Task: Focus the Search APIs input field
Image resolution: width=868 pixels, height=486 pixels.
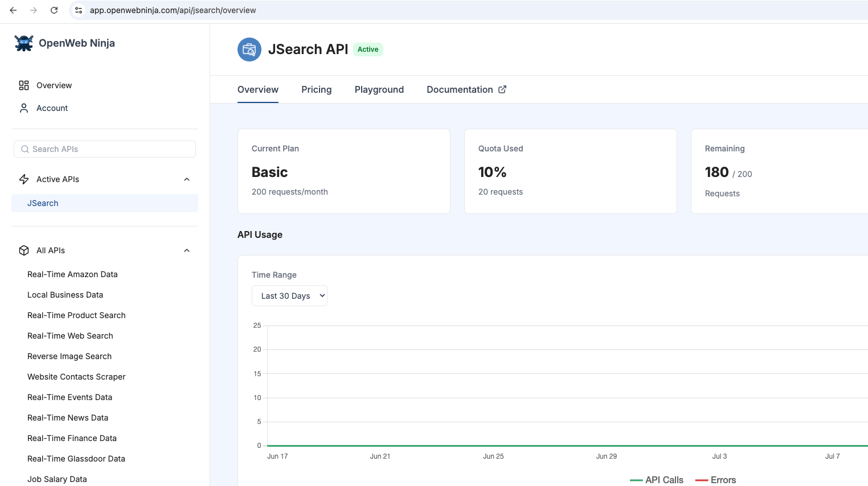Action: tap(105, 149)
